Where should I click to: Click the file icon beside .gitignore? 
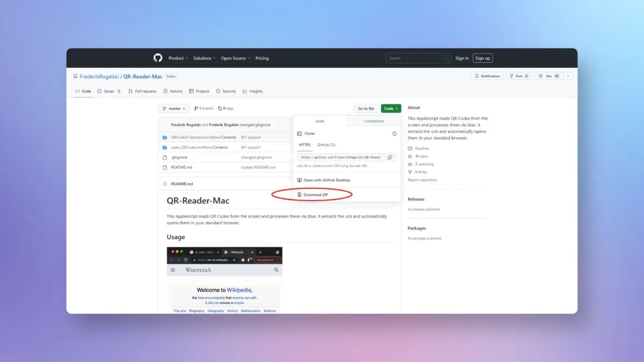(165, 157)
